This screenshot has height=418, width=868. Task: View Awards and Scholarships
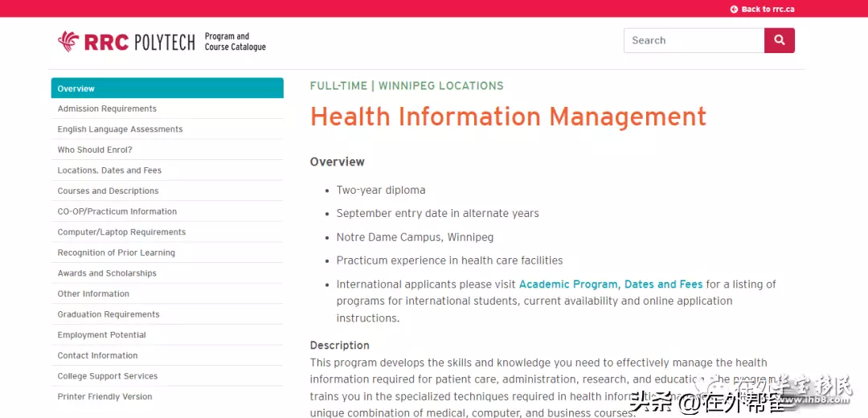tap(107, 273)
